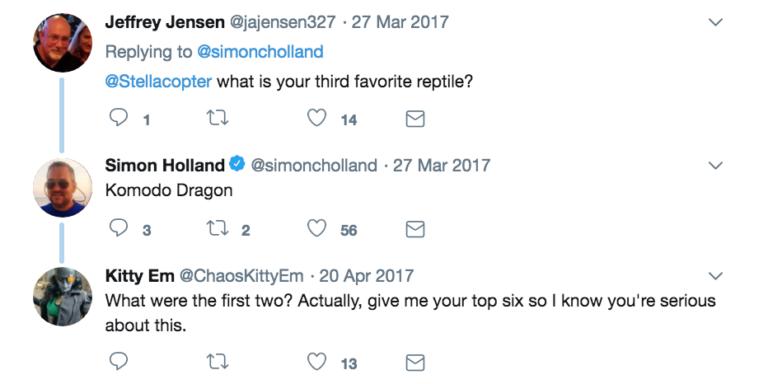Like Kitty Em's tweet
Screen dimensions: 768x384
(x=316, y=362)
